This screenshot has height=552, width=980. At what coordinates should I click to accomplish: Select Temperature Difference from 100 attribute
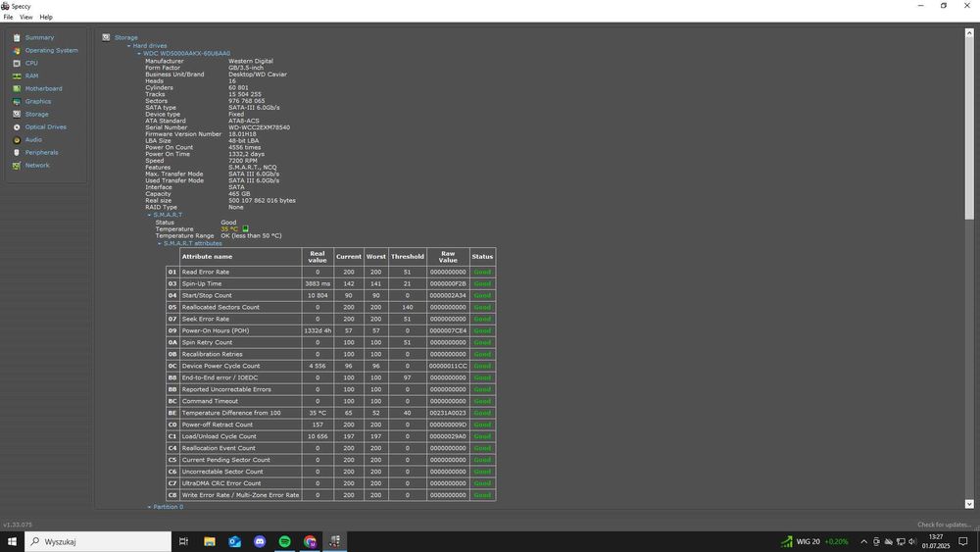[x=231, y=413]
